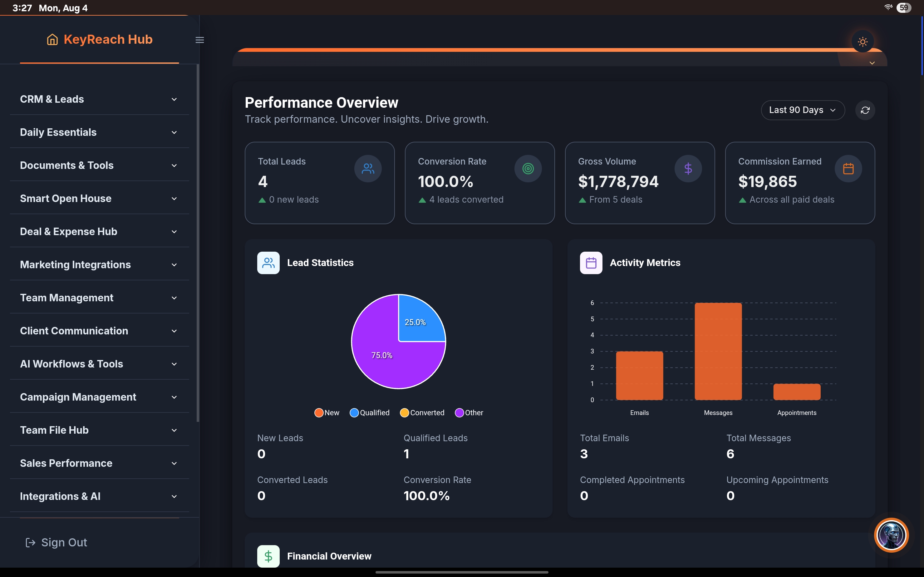Expand the Deal & Expense Hub chevron
924x577 pixels.
tap(174, 232)
